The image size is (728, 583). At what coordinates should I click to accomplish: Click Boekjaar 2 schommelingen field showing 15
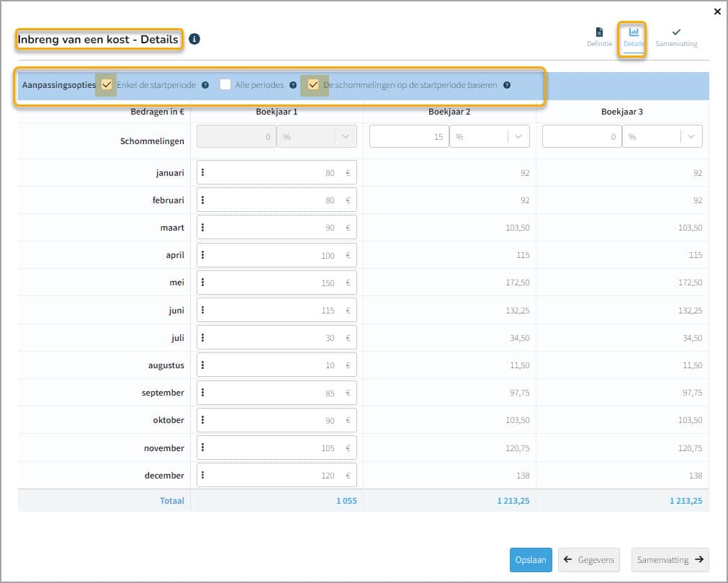click(409, 137)
